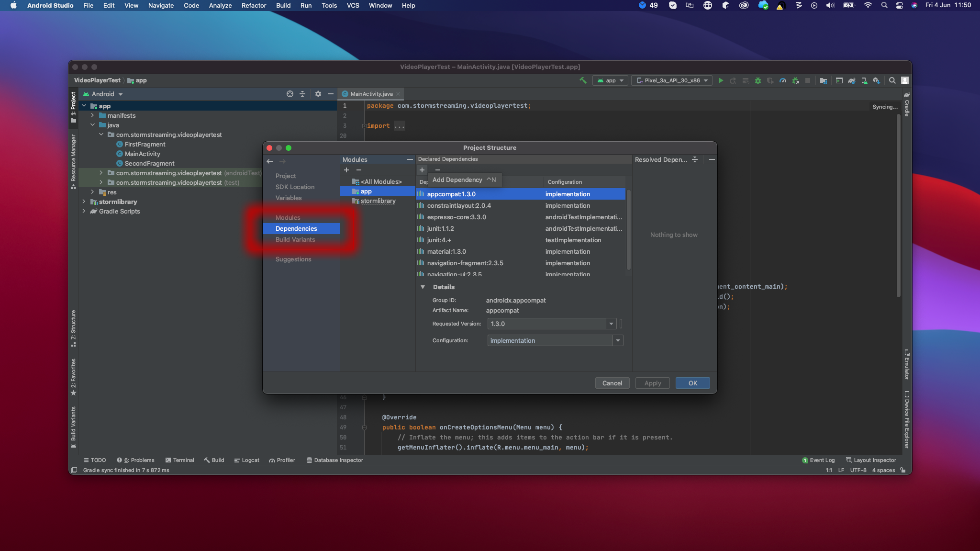
Task: Open Android project view dropdown
Action: click(x=102, y=94)
